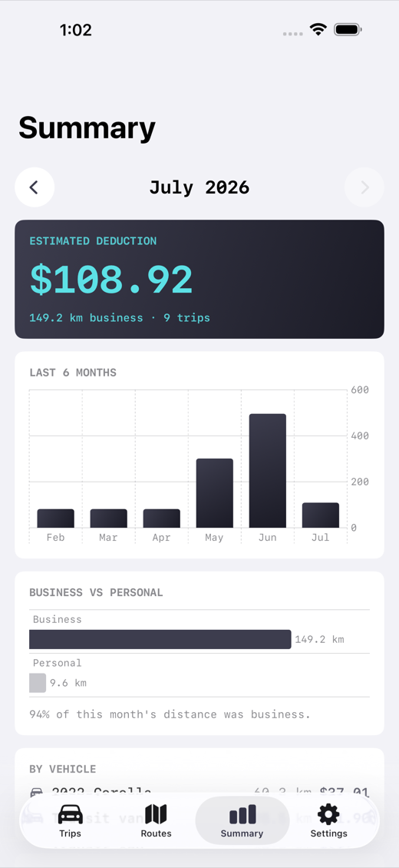Tap the Personal 9.6 km bar
Image resolution: width=399 pixels, height=868 pixels.
coord(38,683)
